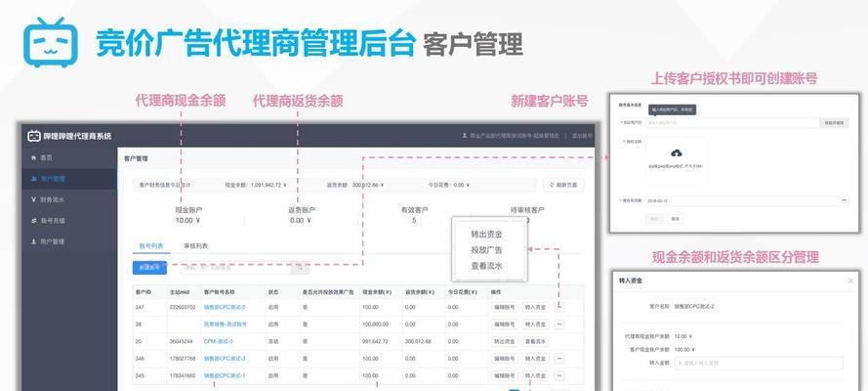The image size is (868, 391).
Task: Open the 销售部CPC测试-2 account link
Action: [x=225, y=307]
